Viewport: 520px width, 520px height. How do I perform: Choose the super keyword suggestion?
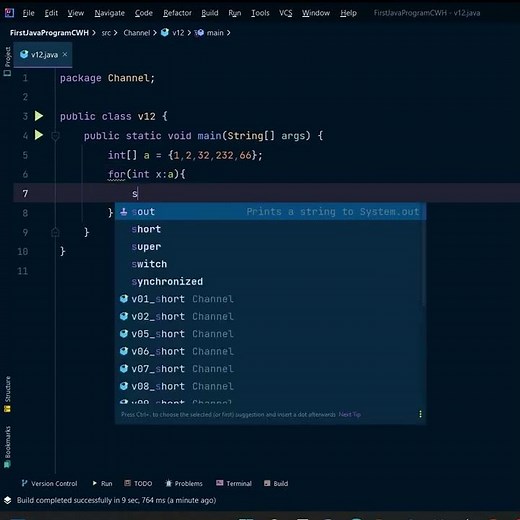pyautogui.click(x=270, y=247)
